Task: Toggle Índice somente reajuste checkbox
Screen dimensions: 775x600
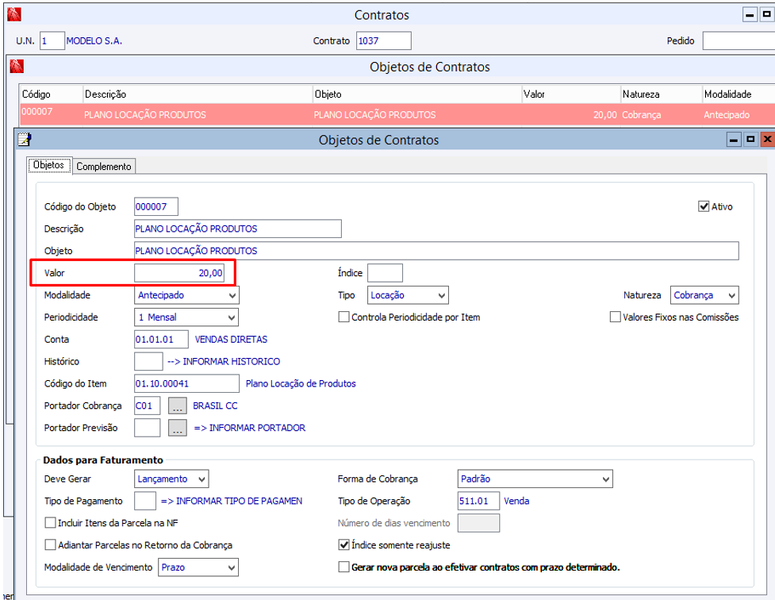Action: click(344, 545)
